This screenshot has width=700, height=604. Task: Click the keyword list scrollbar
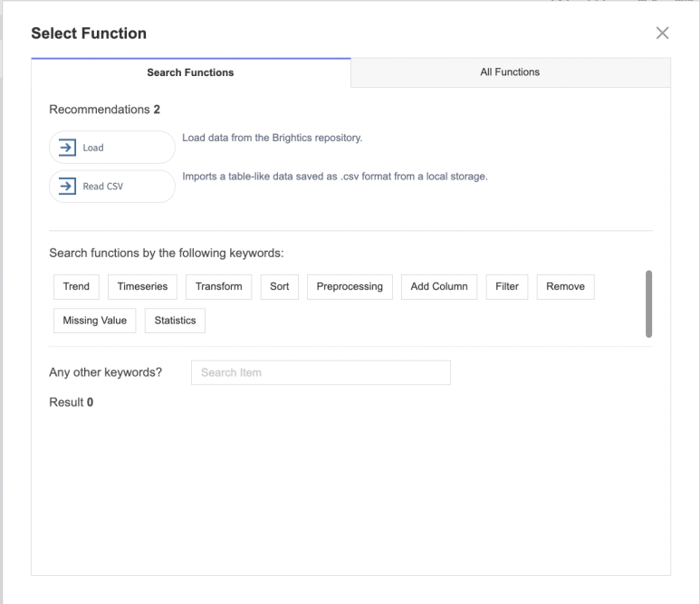point(648,303)
